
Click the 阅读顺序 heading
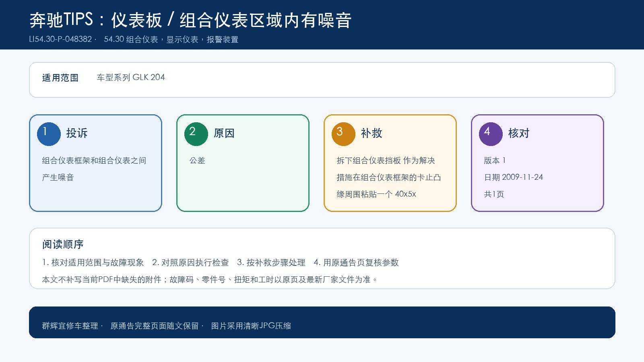[x=63, y=245]
